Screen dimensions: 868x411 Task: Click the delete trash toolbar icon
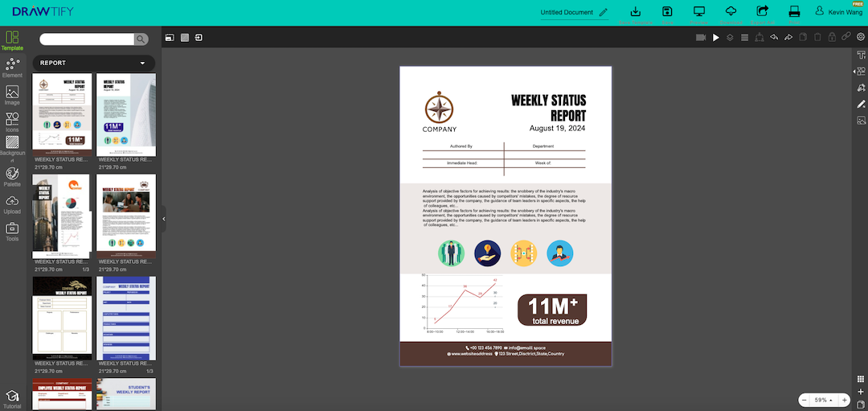click(817, 37)
